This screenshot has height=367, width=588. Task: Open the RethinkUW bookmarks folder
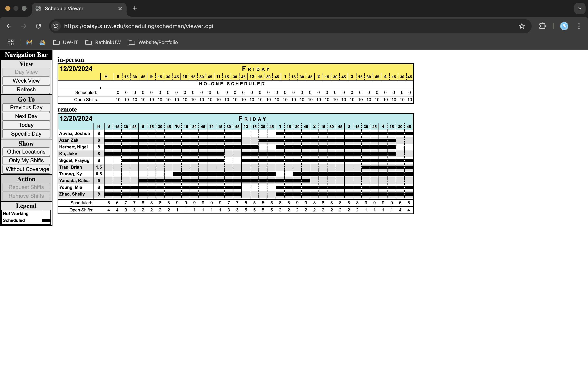103,42
